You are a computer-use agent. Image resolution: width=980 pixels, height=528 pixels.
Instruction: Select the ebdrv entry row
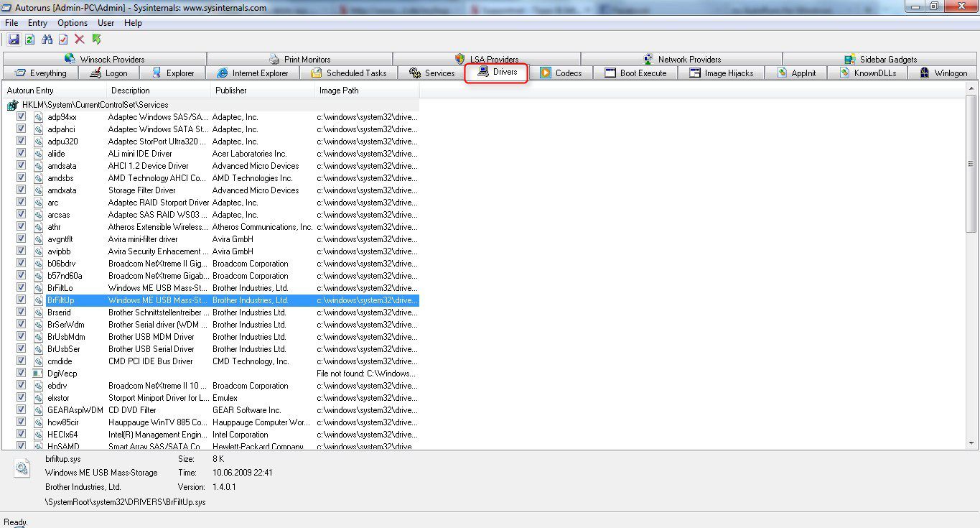pyautogui.click(x=211, y=386)
